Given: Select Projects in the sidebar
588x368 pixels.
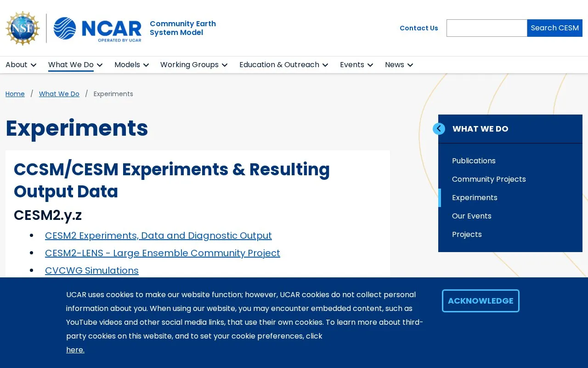Looking at the screenshot, I should pos(467,235).
